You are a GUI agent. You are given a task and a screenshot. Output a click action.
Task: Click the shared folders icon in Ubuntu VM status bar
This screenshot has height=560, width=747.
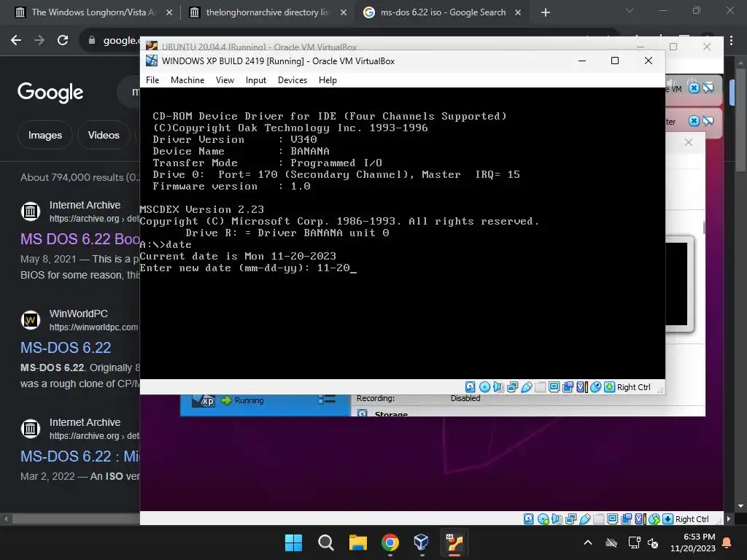coord(599,519)
